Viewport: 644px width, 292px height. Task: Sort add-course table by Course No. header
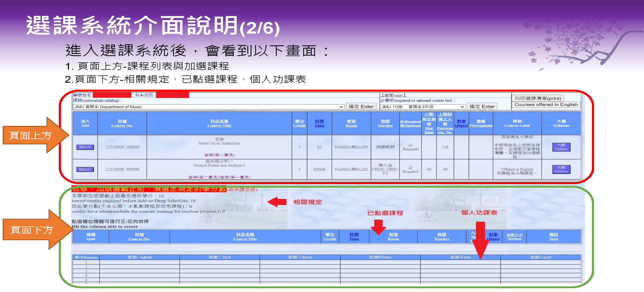[x=122, y=123]
